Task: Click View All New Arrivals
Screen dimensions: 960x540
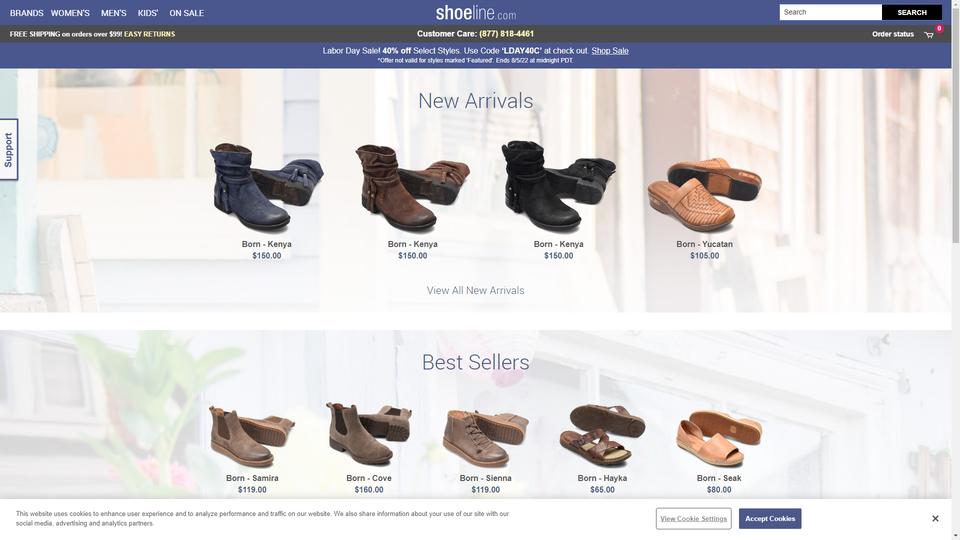Action: click(475, 290)
